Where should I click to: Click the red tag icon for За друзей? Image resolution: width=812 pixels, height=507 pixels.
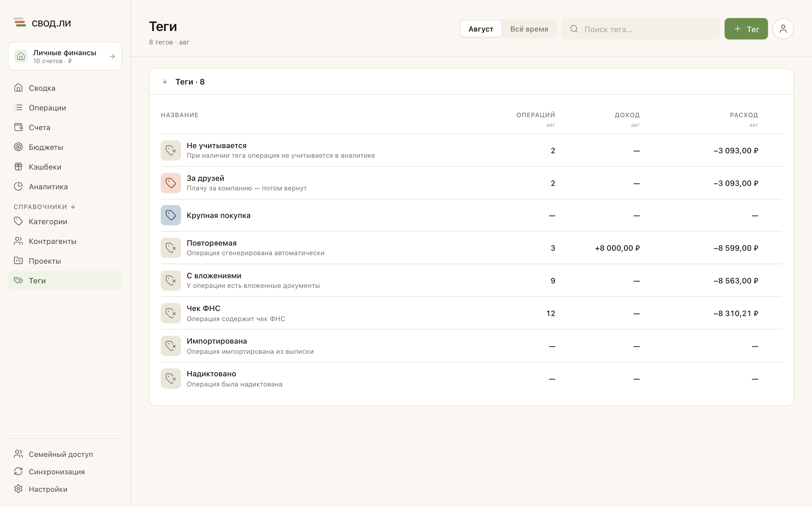[x=171, y=183]
